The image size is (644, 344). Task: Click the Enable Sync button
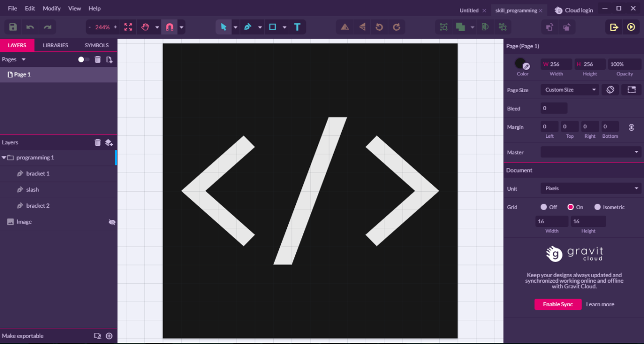(557, 304)
